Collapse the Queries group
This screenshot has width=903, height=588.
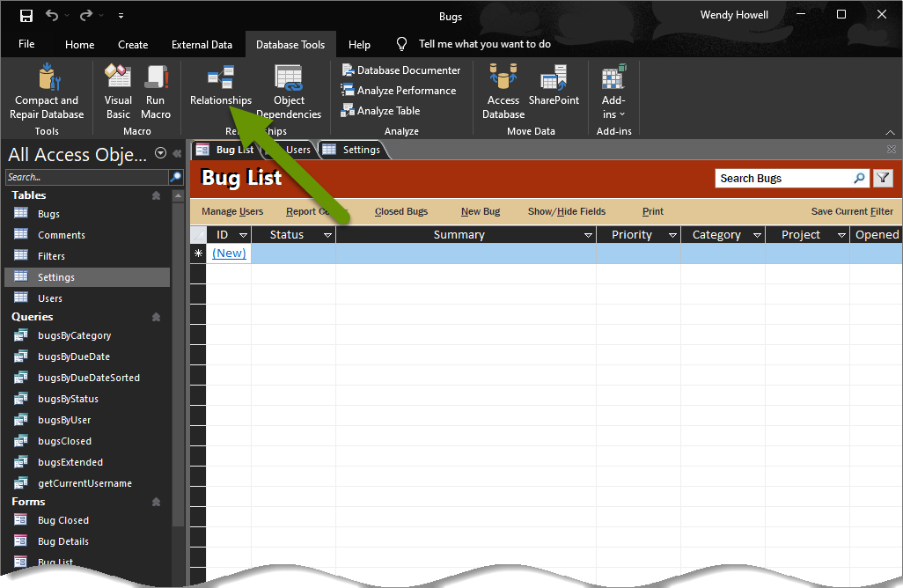(156, 317)
